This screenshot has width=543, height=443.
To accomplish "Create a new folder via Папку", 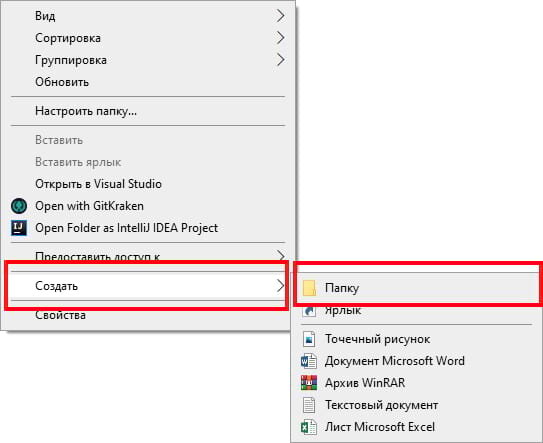I will click(x=417, y=288).
